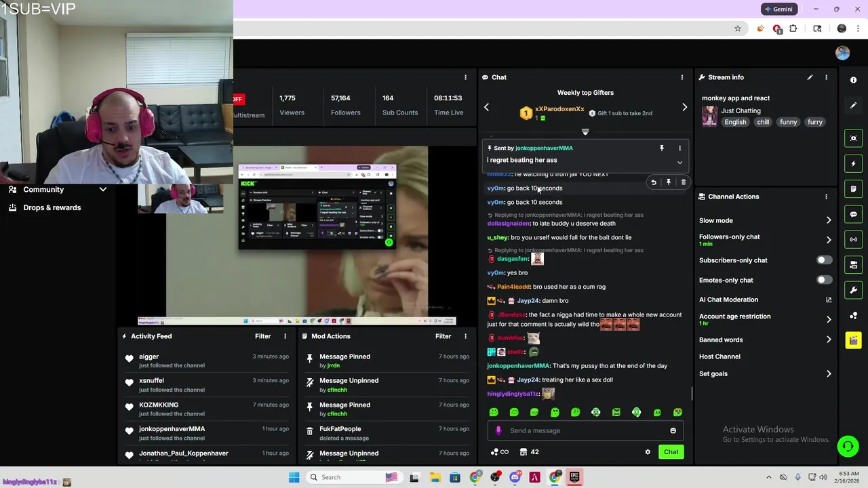Open the document note sidebar icon
The width and height of the screenshot is (868, 488).
[853, 188]
